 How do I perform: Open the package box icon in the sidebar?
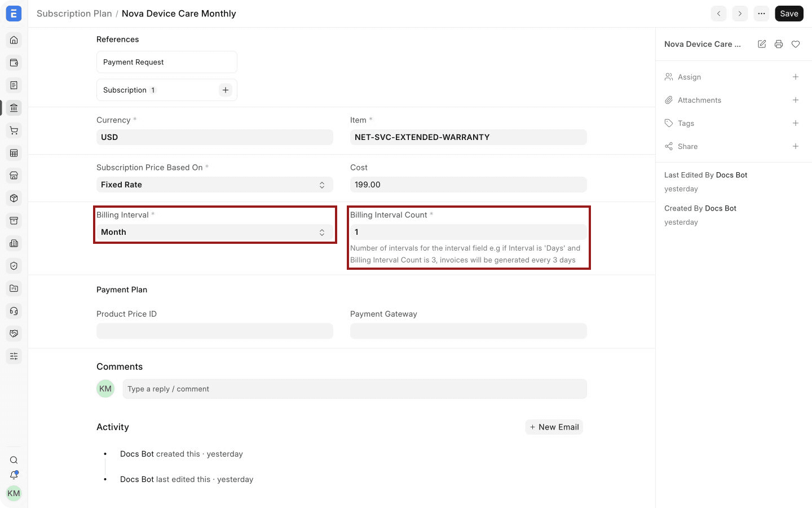coord(14,198)
